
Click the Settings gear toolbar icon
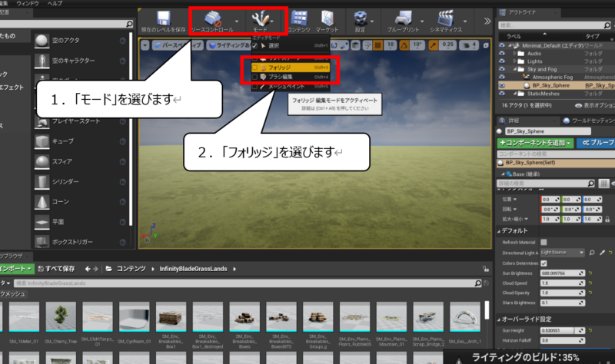pyautogui.click(x=360, y=18)
